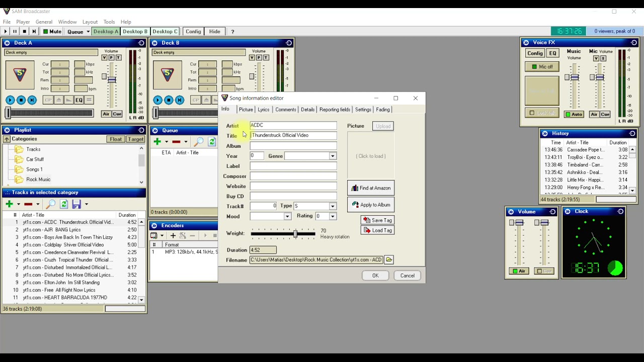Click the main toolbar Pause button
This screenshot has width=644, height=362.
coord(15,32)
